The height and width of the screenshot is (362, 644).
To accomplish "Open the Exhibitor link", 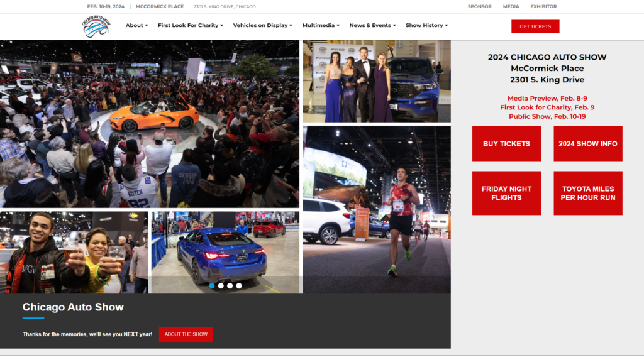I will 543,6.
